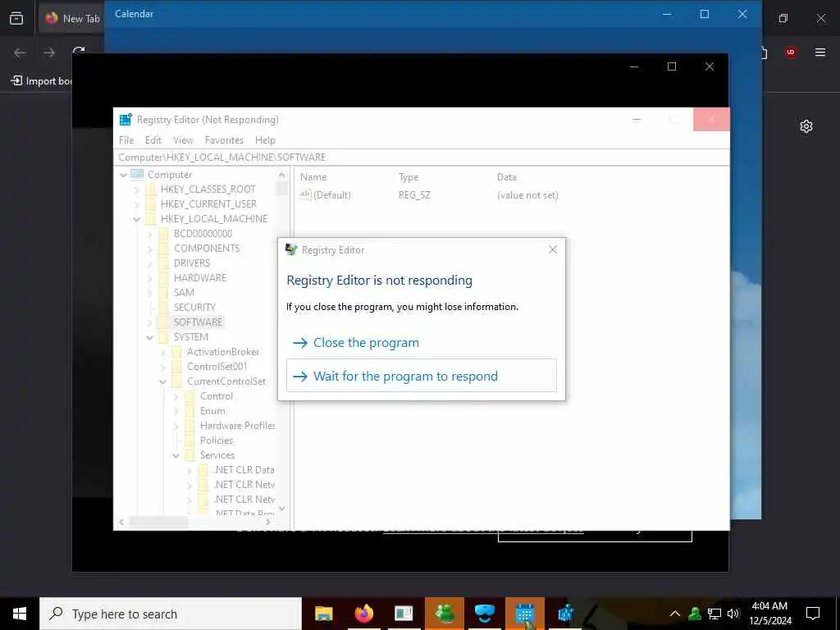
Task: Select the Enum subkey
Action: coord(212,411)
